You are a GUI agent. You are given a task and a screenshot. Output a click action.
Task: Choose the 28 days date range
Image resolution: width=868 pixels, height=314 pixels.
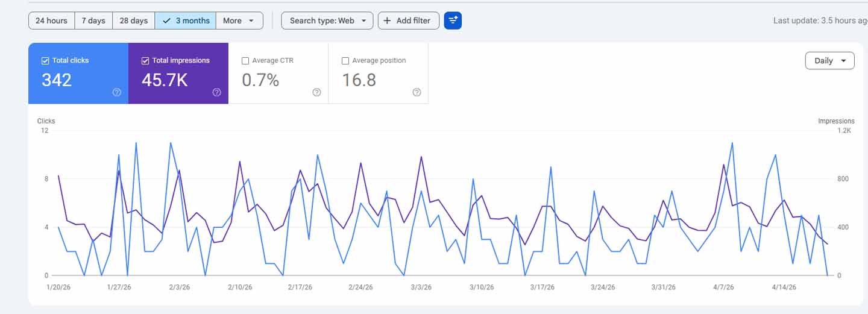point(133,20)
